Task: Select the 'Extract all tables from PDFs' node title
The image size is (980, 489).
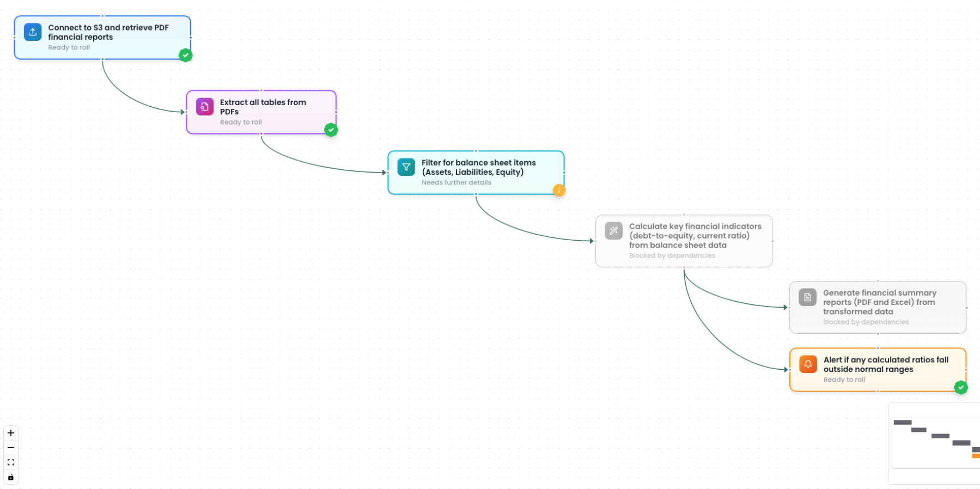Action: pyautogui.click(x=263, y=107)
